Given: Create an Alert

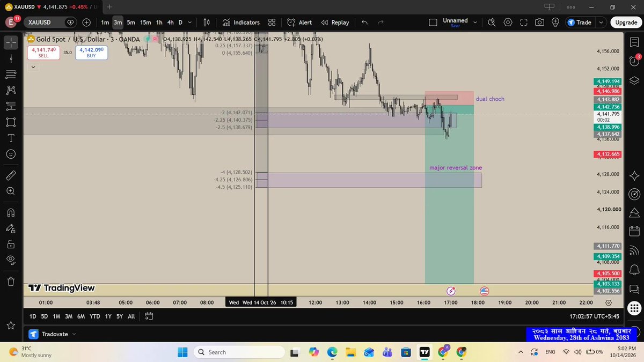Looking at the screenshot, I should pos(299,23).
